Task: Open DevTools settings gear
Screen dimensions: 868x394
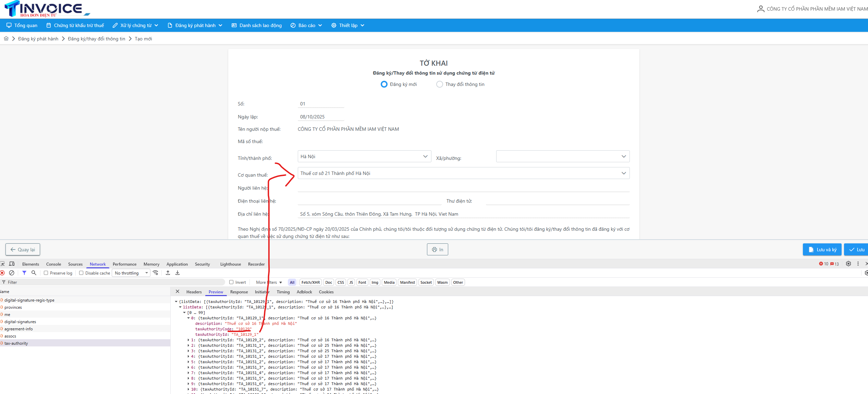Action: pyautogui.click(x=848, y=264)
